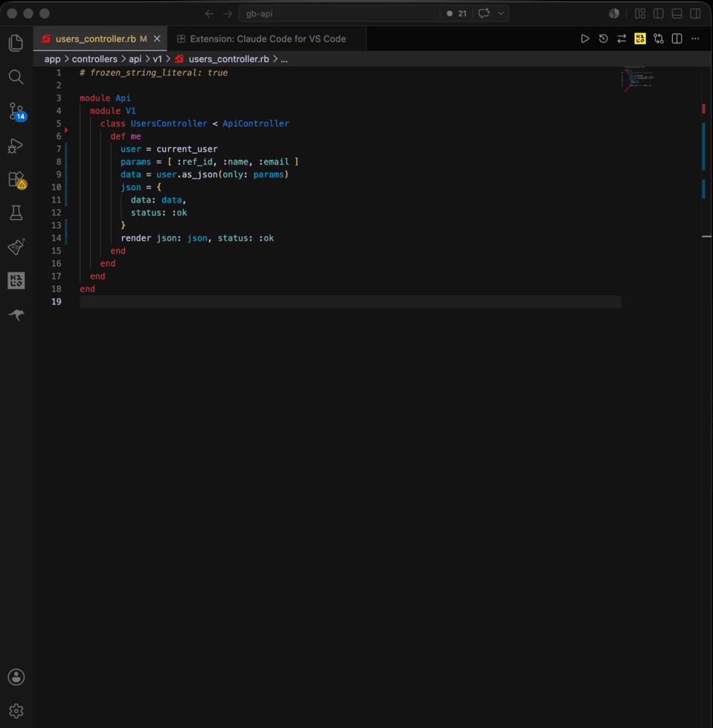
Task: Navigate forward with the right arrow
Action: coord(228,13)
